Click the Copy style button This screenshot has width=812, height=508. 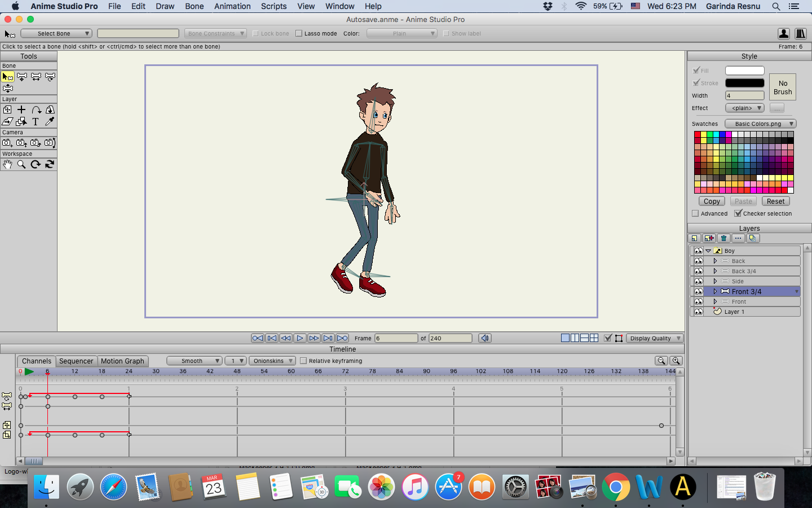point(712,201)
